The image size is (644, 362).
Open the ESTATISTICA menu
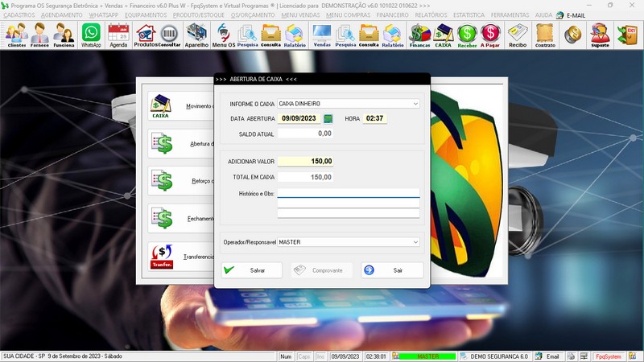tap(469, 15)
